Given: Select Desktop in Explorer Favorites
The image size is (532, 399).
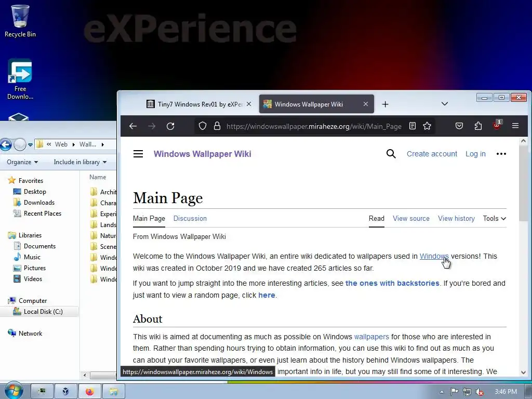Looking at the screenshot, I should 35,192.
